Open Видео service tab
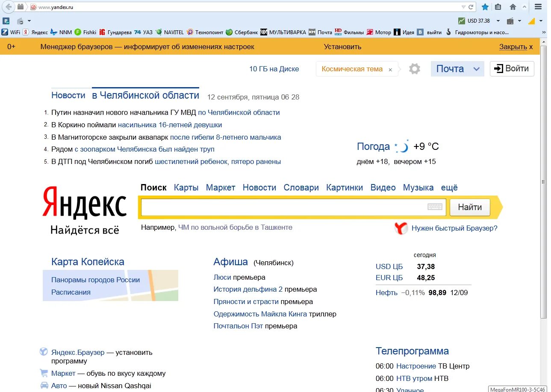This screenshot has height=392, width=551. [383, 187]
